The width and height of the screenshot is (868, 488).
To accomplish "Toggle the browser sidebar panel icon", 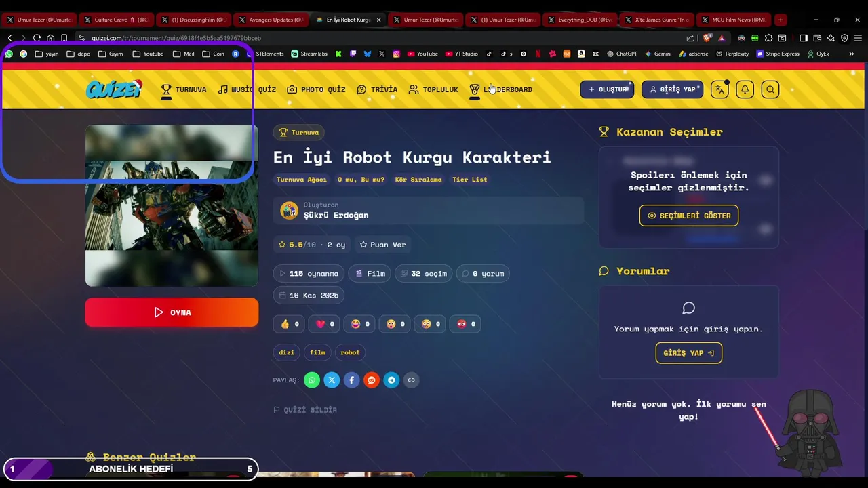I will [x=804, y=38].
